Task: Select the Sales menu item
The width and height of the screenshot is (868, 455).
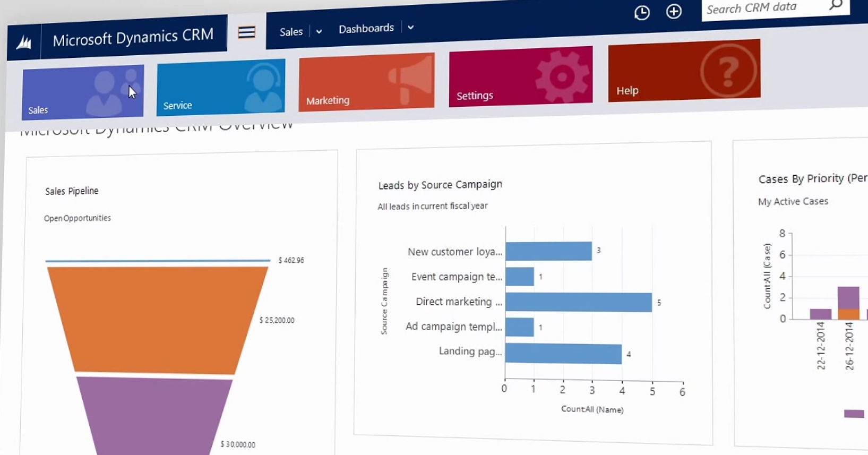Action: (x=291, y=32)
